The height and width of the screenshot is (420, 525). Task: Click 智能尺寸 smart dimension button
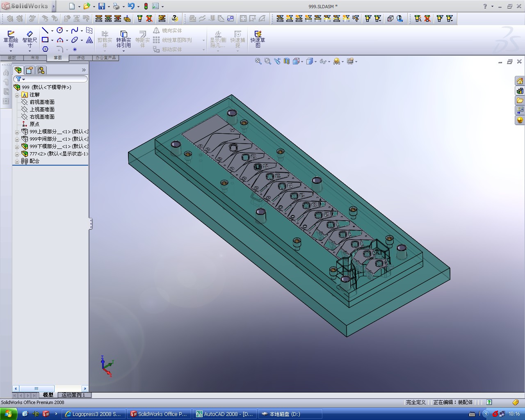pyautogui.click(x=30, y=39)
